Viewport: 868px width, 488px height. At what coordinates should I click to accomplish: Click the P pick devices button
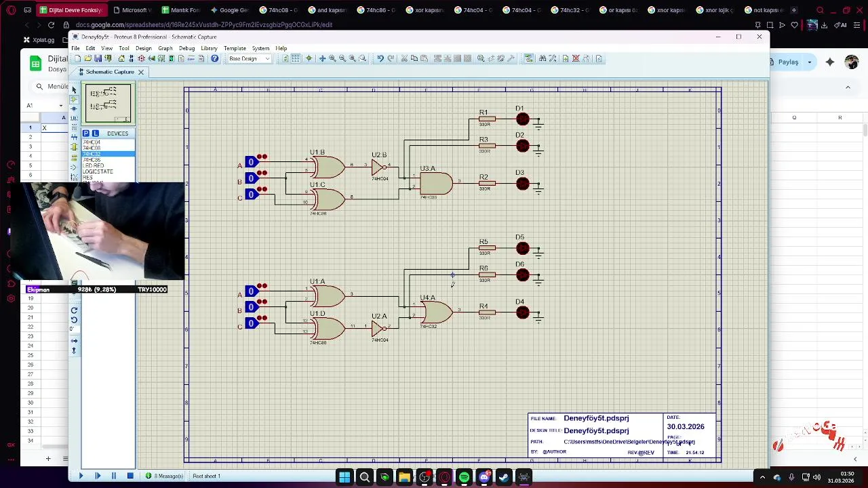[86, 134]
